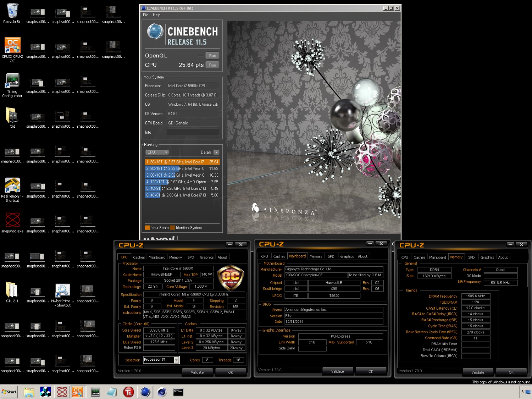Open the Old folder on desktop
The width and height of the screenshot is (532, 399).
click(x=12, y=118)
